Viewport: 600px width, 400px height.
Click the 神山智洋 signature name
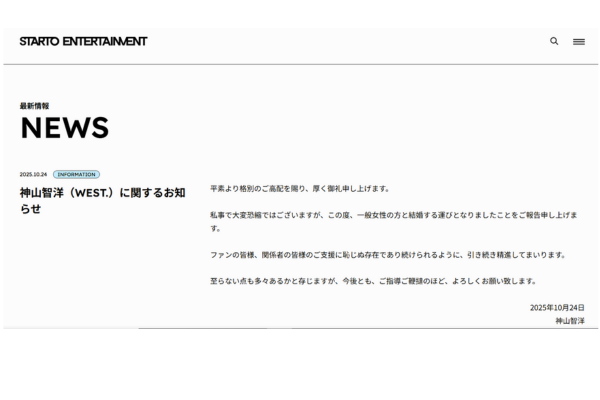tap(570, 321)
